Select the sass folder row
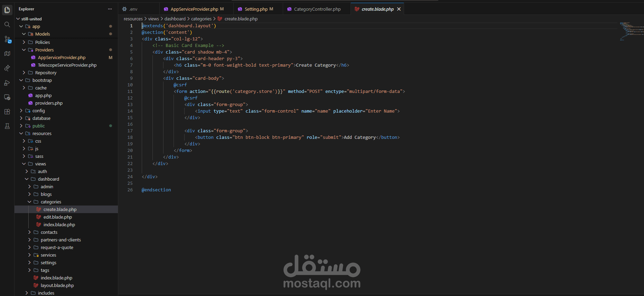644x296 pixels. (x=66, y=156)
